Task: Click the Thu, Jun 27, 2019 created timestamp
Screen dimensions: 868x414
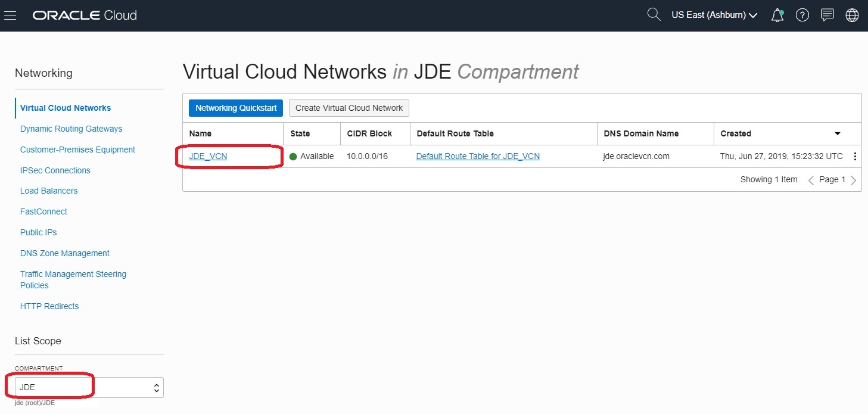Action: click(x=782, y=156)
